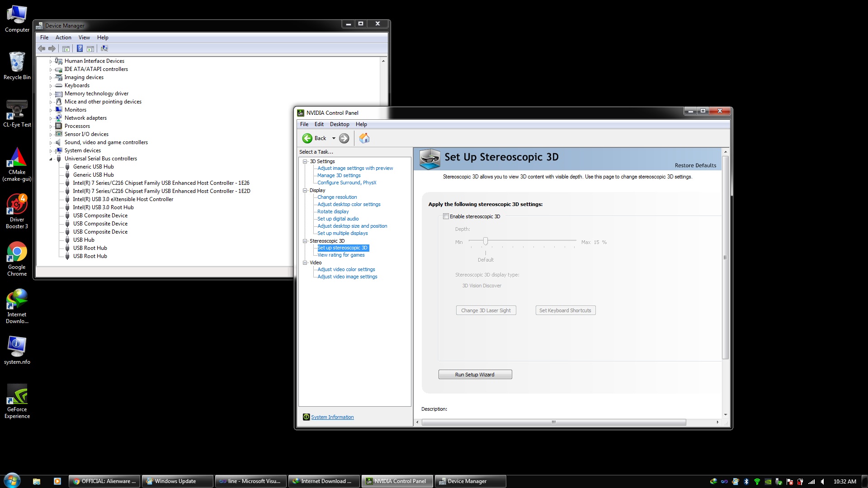Viewport: 868px width, 488px height.
Task: Open View menu in Device Manager
Action: [84, 38]
